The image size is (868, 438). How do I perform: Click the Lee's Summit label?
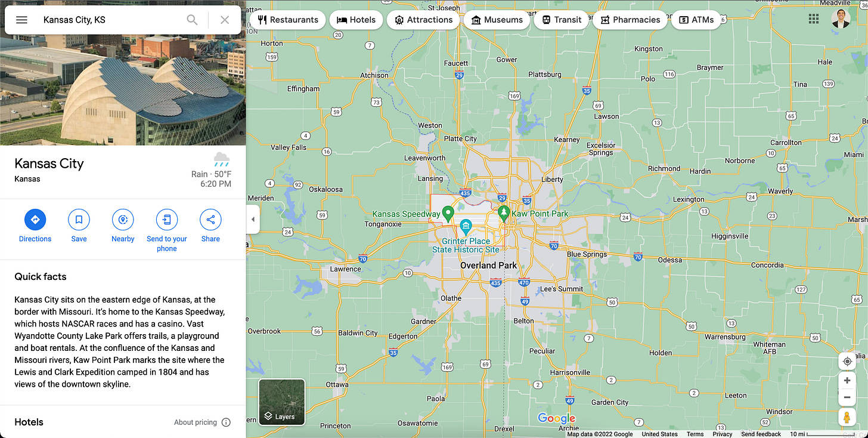561,289
